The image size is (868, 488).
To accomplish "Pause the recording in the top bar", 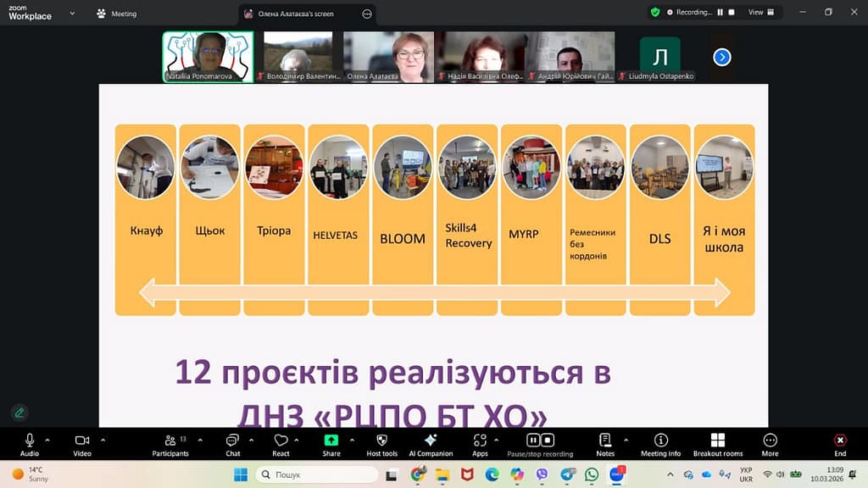I will coord(721,13).
